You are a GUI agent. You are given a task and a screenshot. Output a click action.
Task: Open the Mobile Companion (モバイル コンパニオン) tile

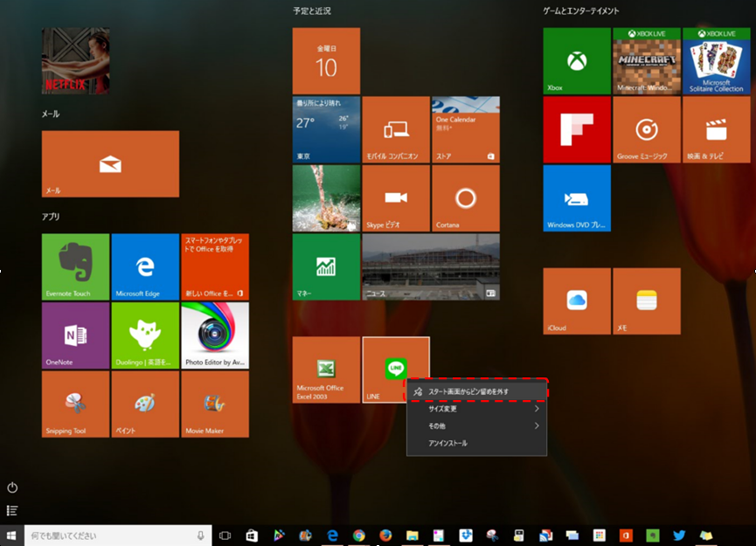[x=396, y=129]
